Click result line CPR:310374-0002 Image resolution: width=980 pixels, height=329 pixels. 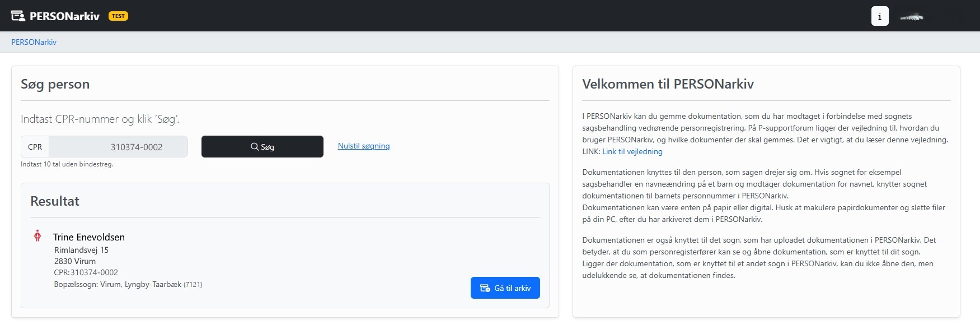[86, 272]
